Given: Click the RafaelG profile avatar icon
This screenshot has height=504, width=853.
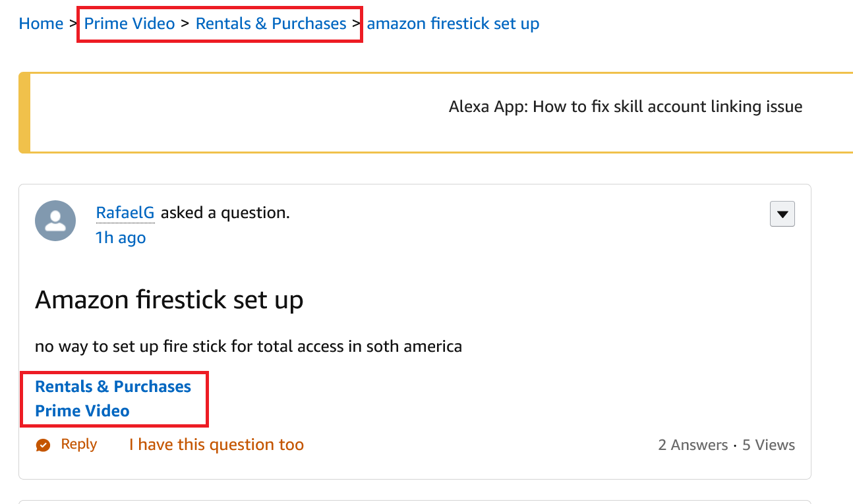Looking at the screenshot, I should point(55,221).
